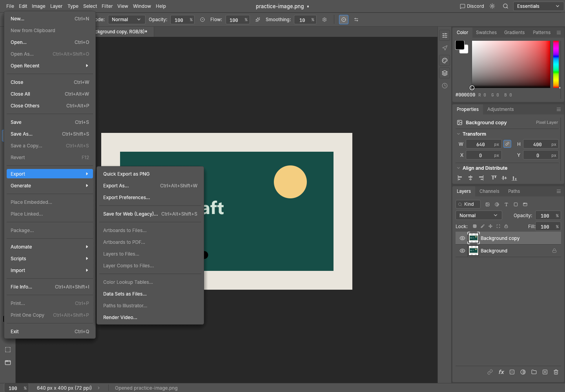Screen dimensions: 565x392
Task: Toggle pressure for opacity beside Opacity field
Action: [202, 20]
